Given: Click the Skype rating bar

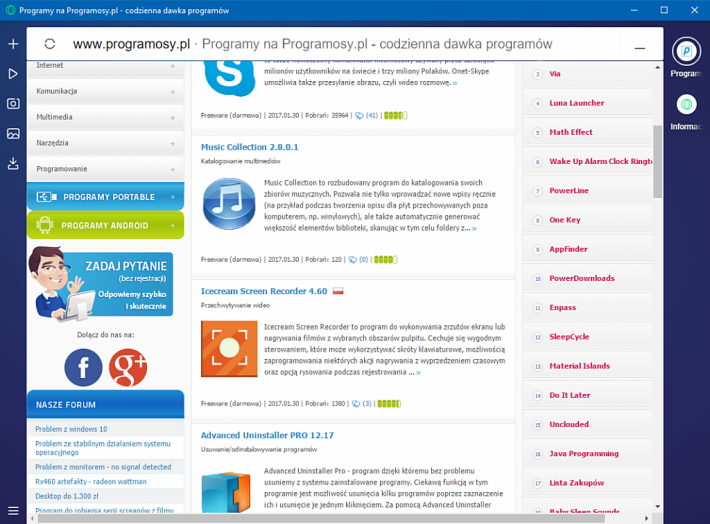Looking at the screenshot, I should tap(395, 115).
